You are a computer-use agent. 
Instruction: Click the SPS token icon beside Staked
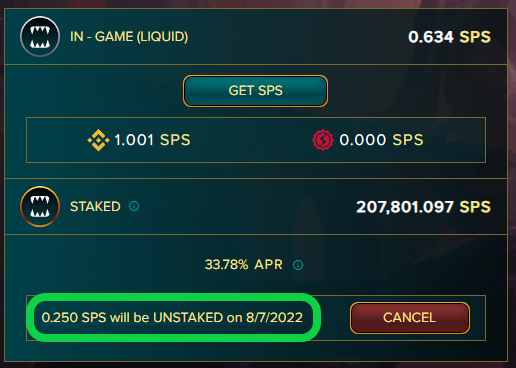(x=40, y=206)
